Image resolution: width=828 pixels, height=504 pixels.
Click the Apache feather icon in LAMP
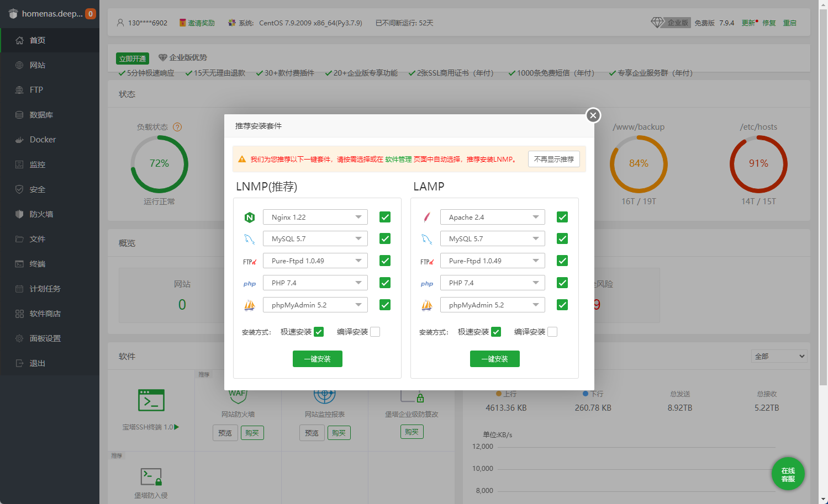point(427,217)
